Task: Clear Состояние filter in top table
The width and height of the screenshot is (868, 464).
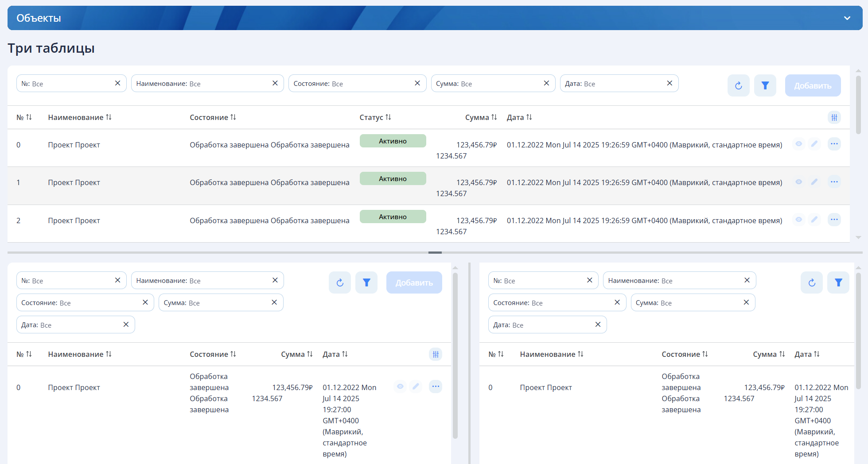Action: 417,83
